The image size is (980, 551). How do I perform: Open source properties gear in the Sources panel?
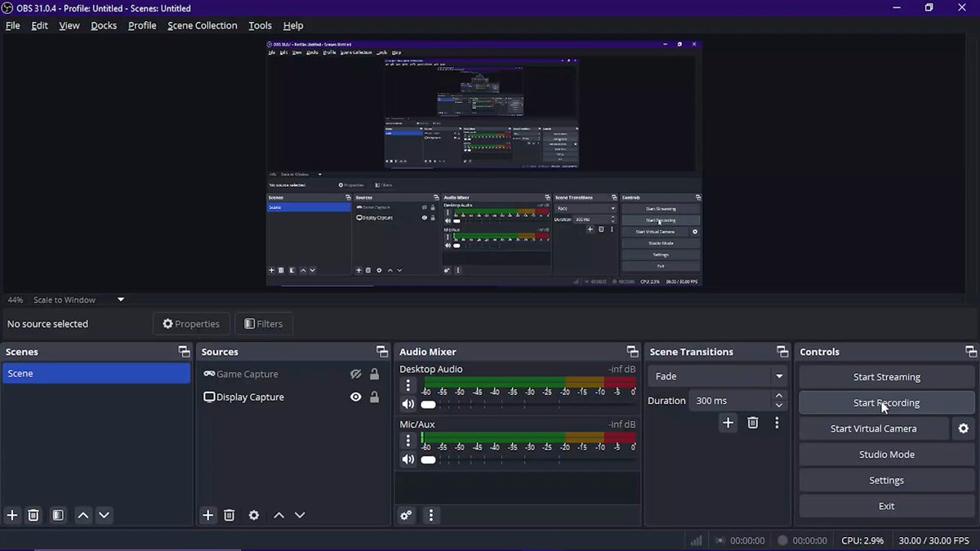[x=254, y=515]
